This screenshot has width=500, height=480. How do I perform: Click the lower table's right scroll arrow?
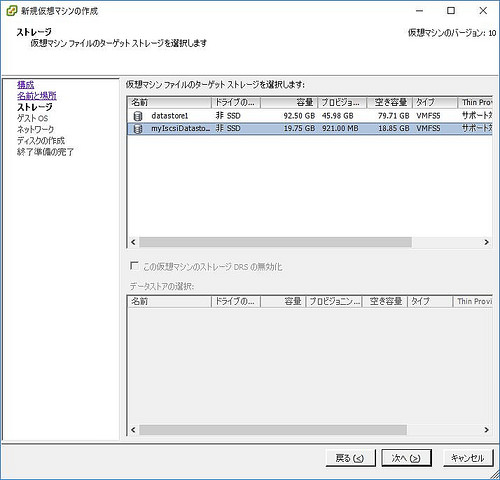486,430
